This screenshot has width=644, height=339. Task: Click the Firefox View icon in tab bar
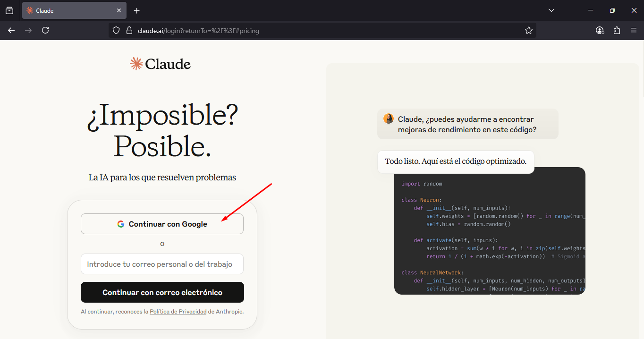click(x=9, y=10)
